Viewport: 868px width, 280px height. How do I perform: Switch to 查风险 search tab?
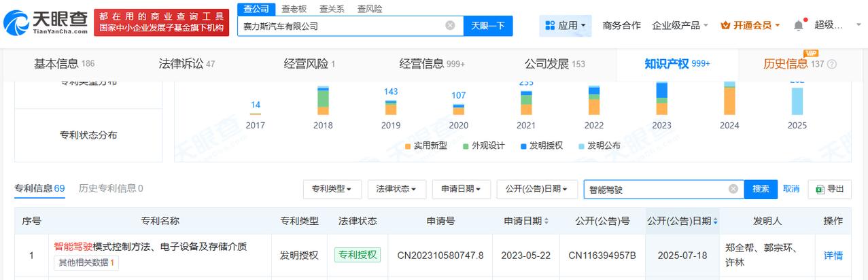[369, 9]
